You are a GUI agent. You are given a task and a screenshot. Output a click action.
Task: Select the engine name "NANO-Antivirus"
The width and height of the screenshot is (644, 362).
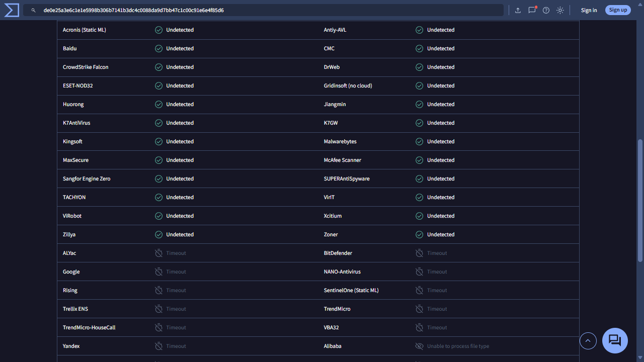pyautogui.click(x=342, y=272)
